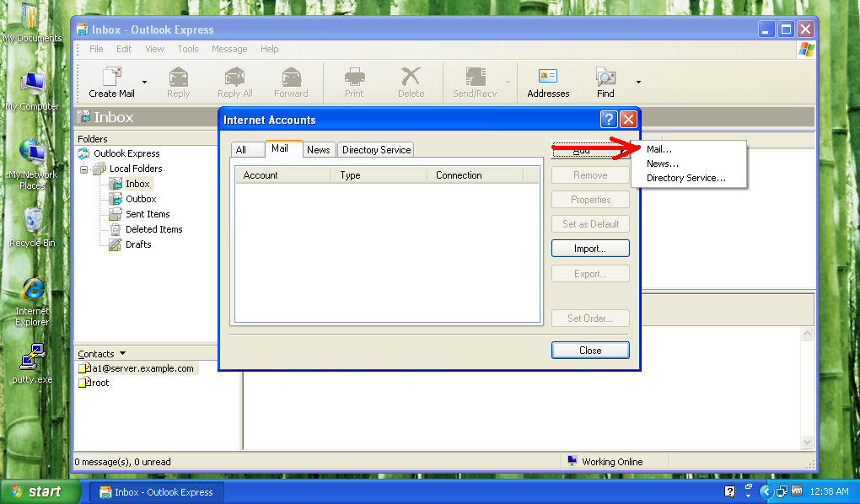Viewport: 860px width, 504px height.
Task: Open Internet Explorer desktop icon
Action: coord(32,302)
